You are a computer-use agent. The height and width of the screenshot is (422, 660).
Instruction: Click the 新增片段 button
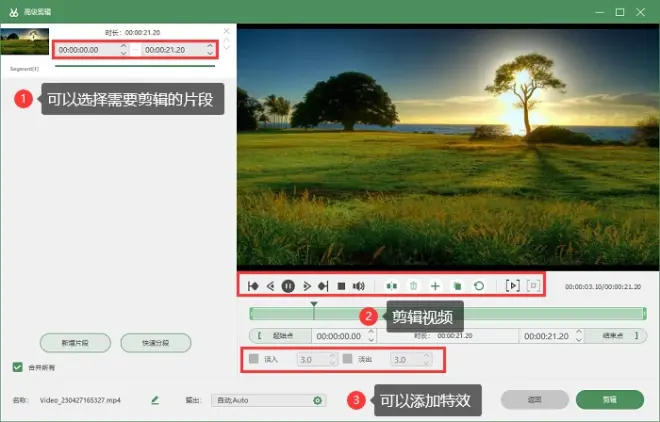(x=75, y=343)
